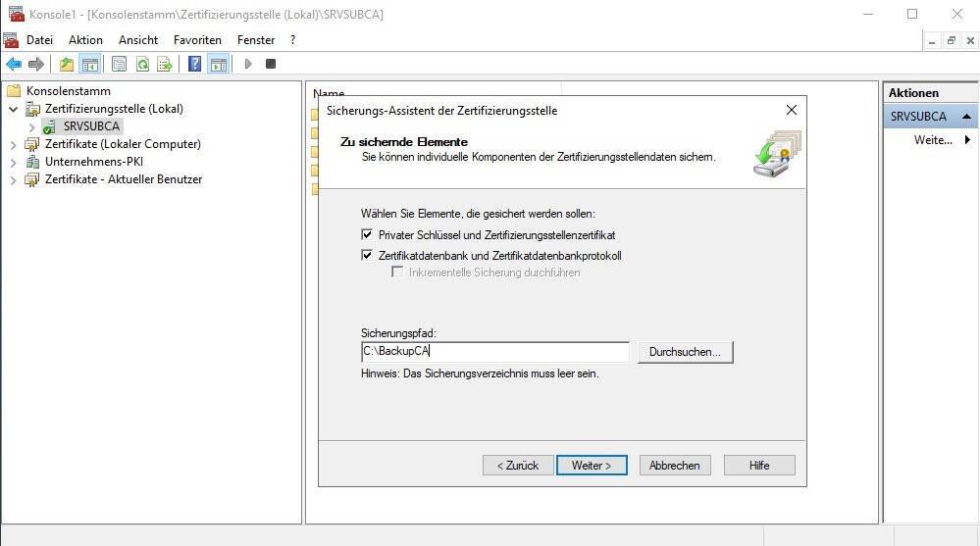
Task: Click the Inkrementelle Sicherung durchführen checkbox
Action: point(397,273)
